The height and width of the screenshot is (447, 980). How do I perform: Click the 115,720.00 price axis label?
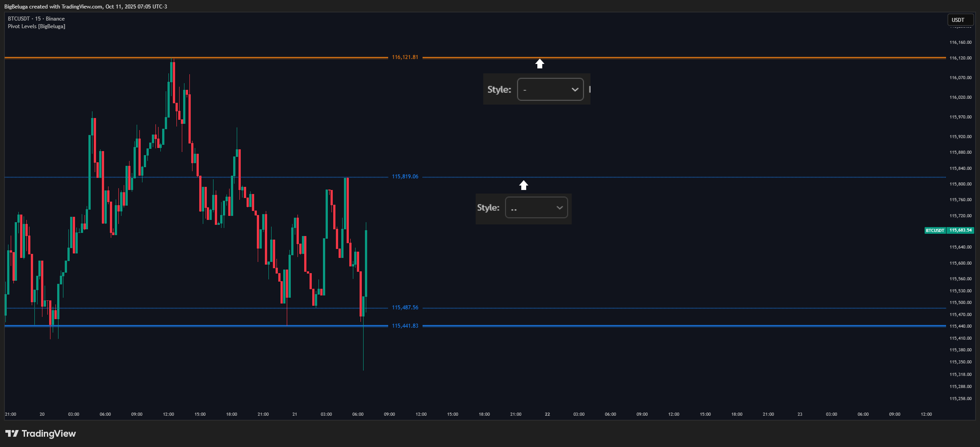tap(960, 216)
